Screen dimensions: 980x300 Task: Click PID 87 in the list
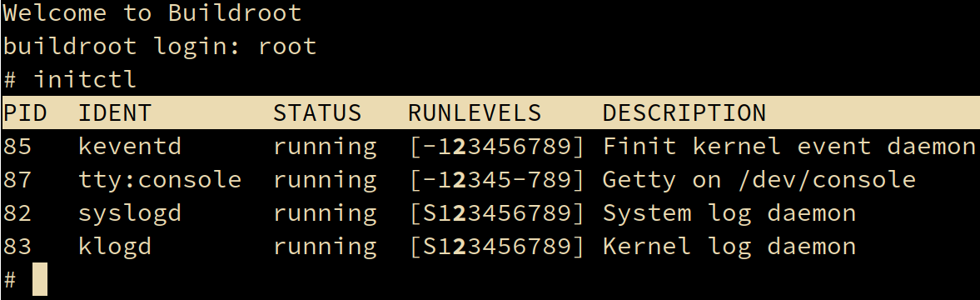pyautogui.click(x=17, y=180)
